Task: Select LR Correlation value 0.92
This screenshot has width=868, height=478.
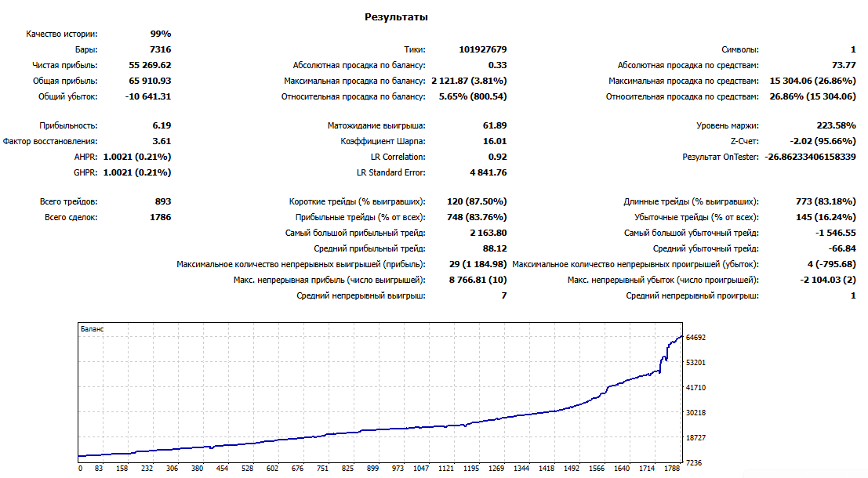Action: [x=498, y=157]
